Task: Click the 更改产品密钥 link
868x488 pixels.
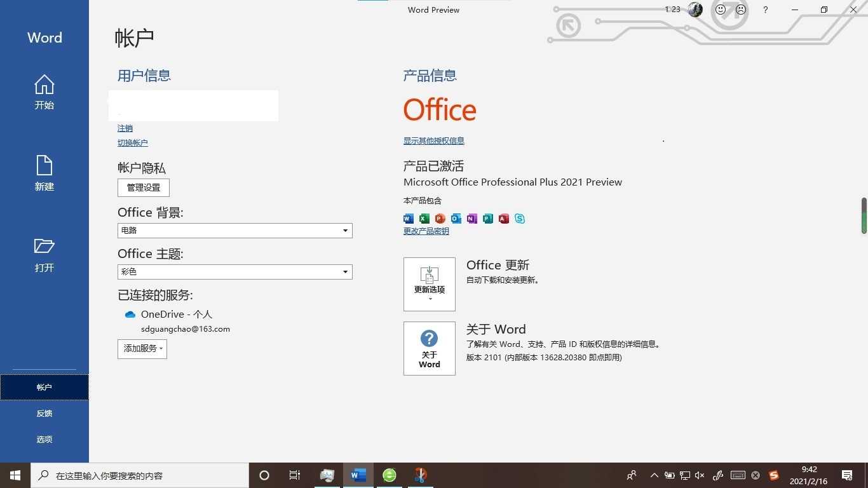Action: tap(426, 231)
